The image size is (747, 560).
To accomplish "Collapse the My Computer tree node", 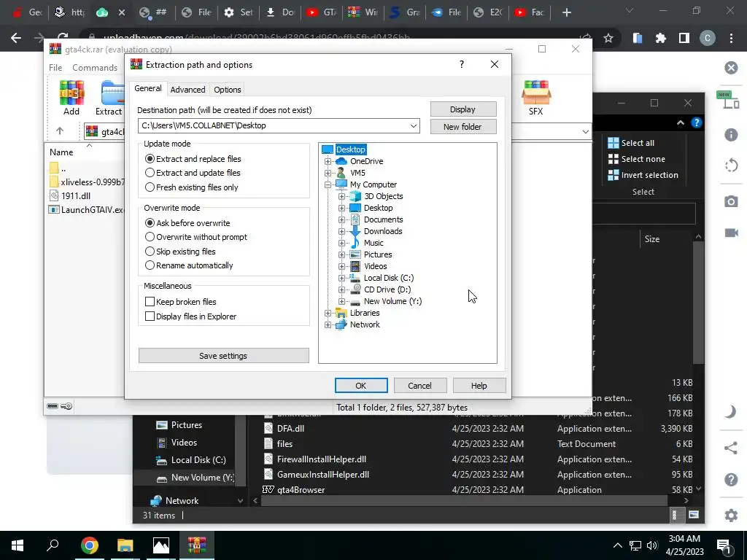I will tap(328, 184).
